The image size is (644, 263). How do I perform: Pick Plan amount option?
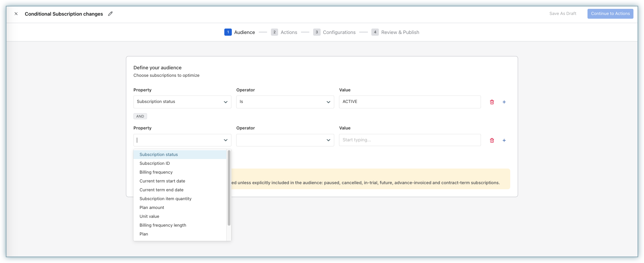(180, 208)
